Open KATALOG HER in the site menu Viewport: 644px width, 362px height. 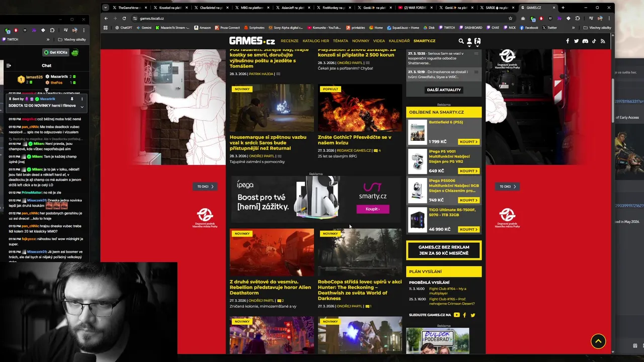tap(316, 41)
